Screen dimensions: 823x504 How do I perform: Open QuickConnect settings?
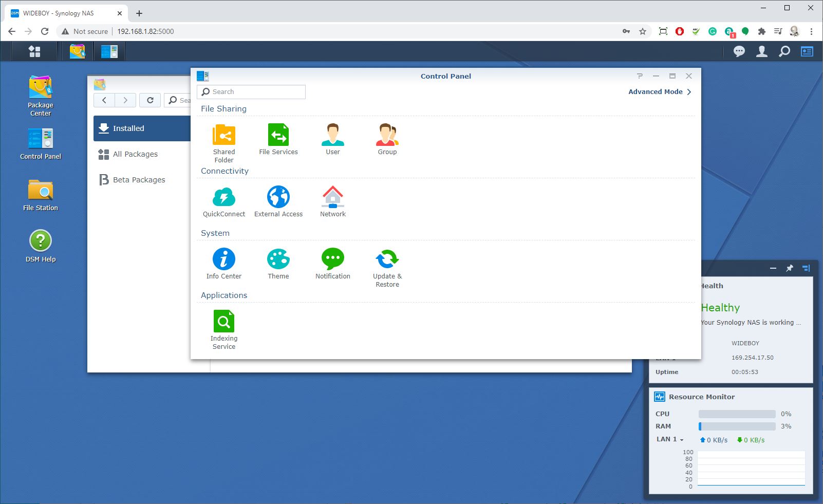click(224, 201)
